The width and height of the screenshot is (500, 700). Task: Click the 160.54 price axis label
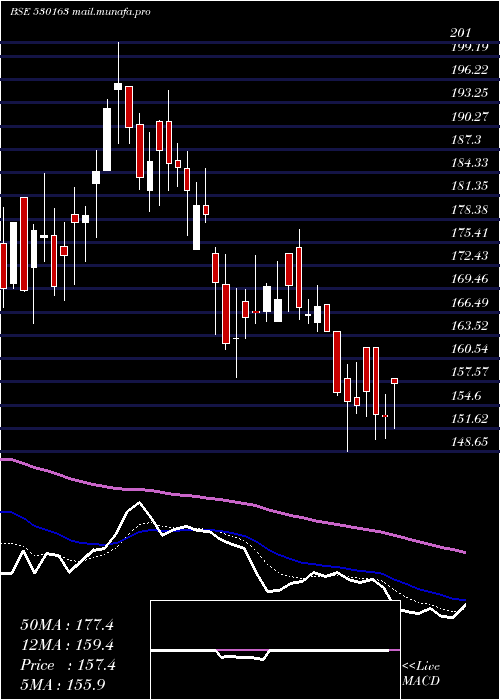[469, 349]
